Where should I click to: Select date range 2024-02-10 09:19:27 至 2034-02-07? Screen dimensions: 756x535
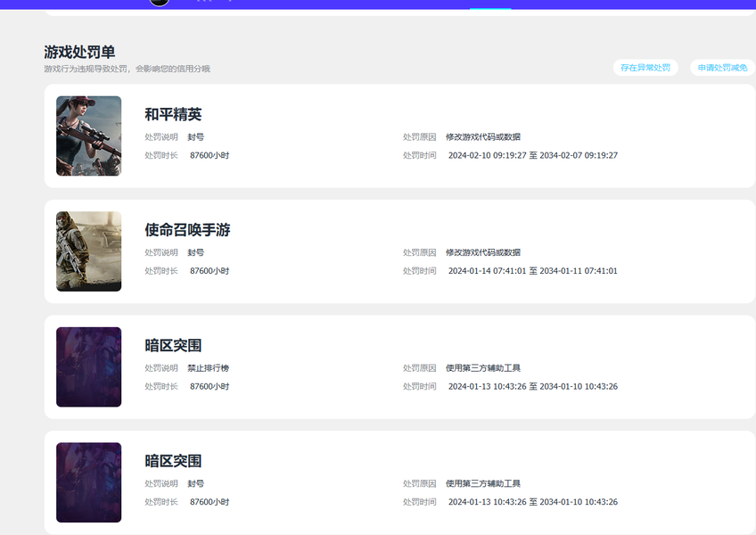533,155
